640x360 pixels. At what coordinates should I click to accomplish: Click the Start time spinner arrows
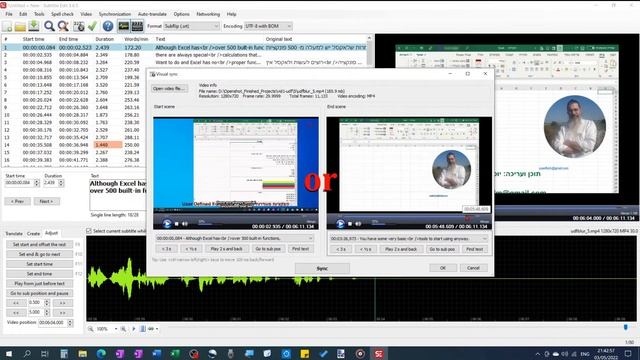(37, 183)
